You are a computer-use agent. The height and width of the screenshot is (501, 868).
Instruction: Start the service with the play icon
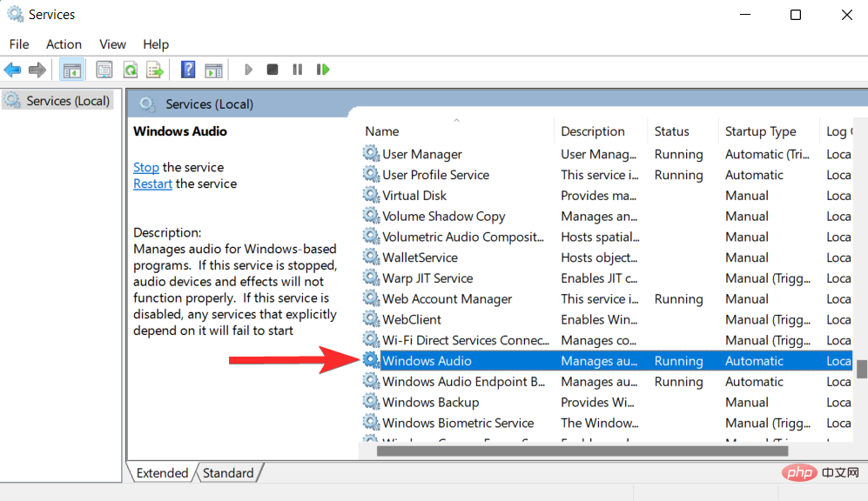[x=248, y=69]
